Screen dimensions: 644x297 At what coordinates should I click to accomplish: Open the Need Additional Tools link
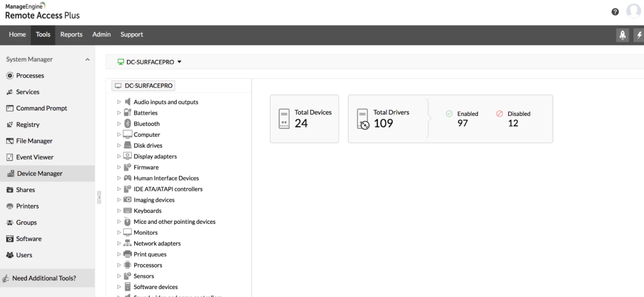coord(44,278)
